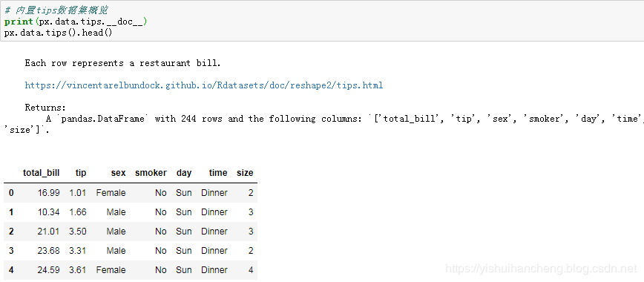Click the px.data.tips().head() code line
The image size is (644, 282).
click(58, 33)
